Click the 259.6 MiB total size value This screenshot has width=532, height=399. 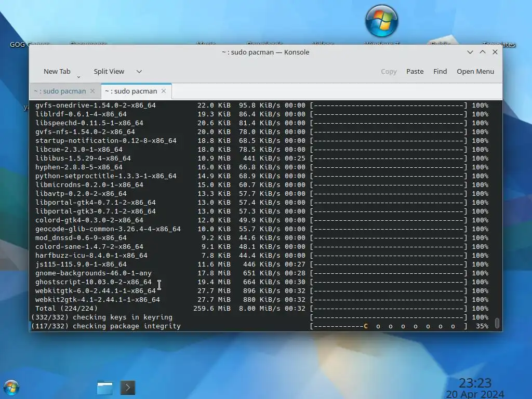[x=212, y=308]
